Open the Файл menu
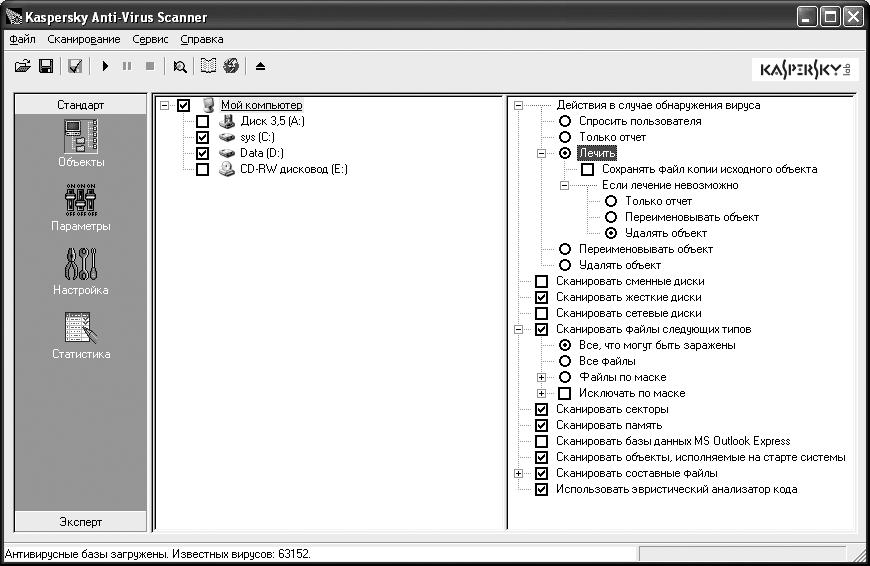The width and height of the screenshot is (870, 566). click(x=22, y=39)
